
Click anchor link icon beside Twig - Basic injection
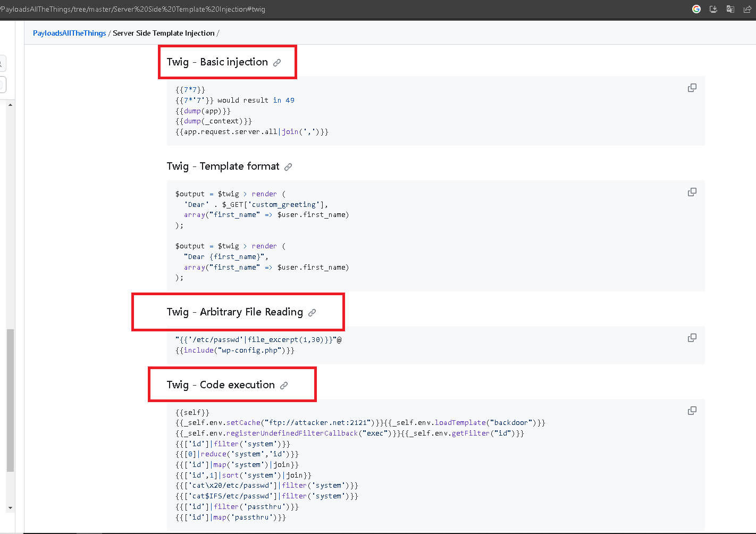(277, 63)
